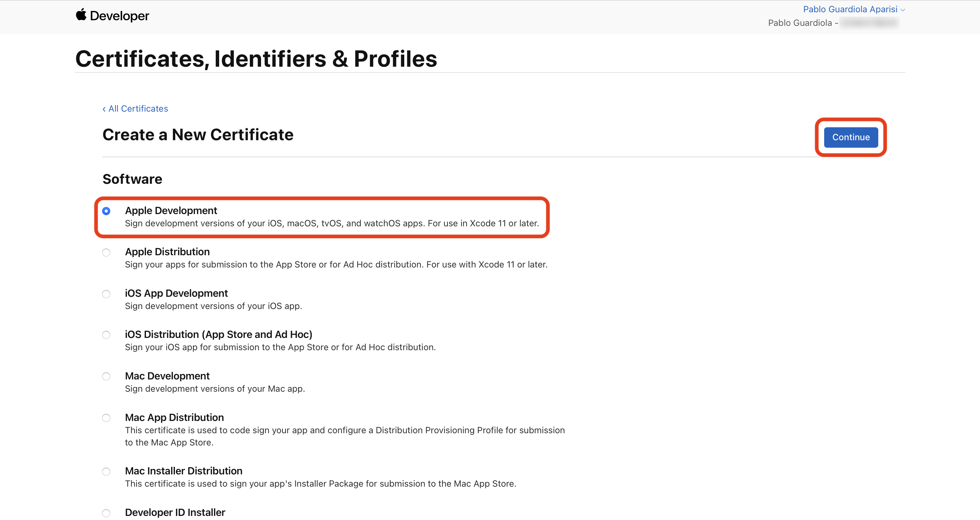Screen dimensions: 980x520
Task: Choose the Mac App Distribution radio option
Action: [x=106, y=418]
